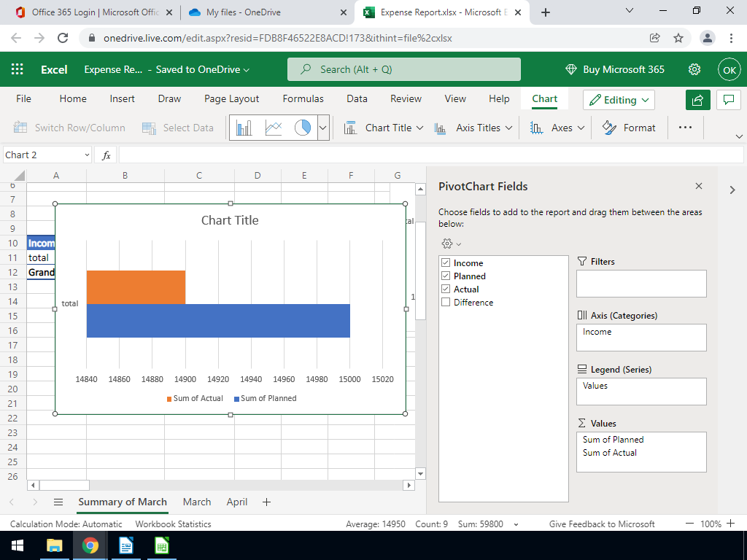
Task: Select the line chart type icon
Action: pos(274,128)
